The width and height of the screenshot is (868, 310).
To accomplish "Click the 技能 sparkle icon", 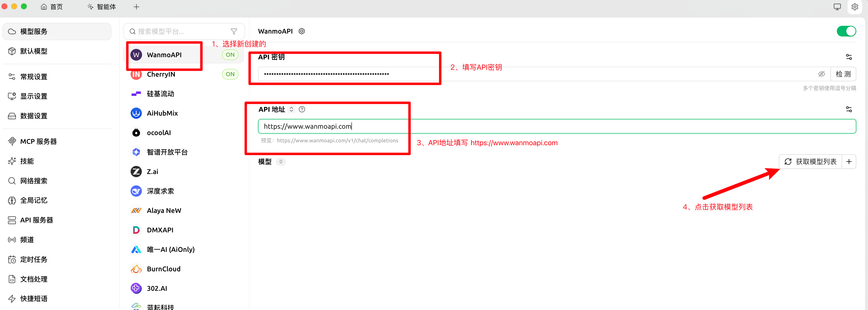I will [12, 161].
